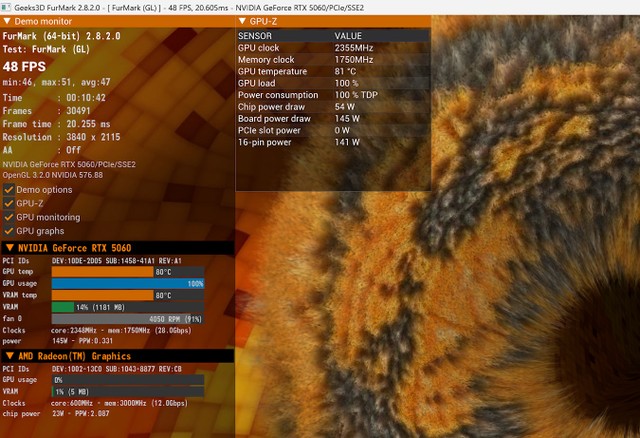Click the FurMark app icon in title bar

click(6, 7)
